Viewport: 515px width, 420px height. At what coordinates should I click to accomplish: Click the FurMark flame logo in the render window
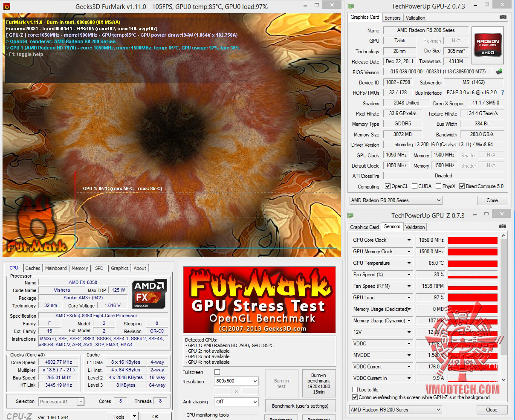[x=37, y=224]
